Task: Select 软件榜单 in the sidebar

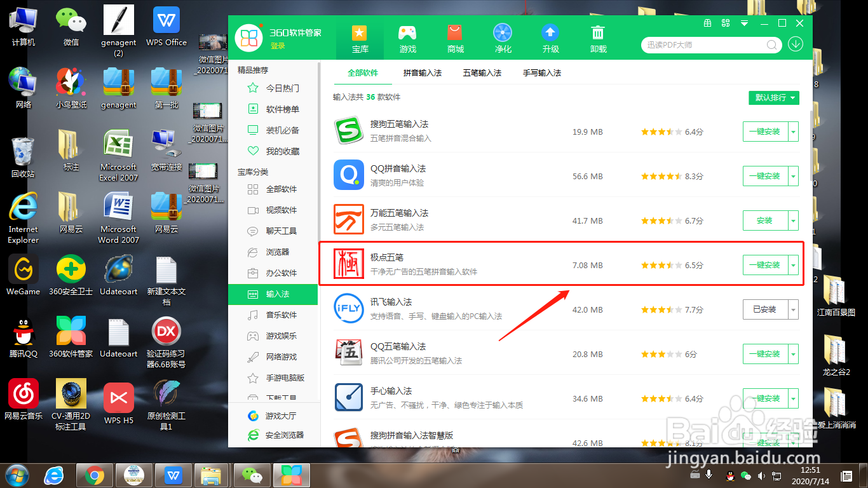Action: point(273,109)
